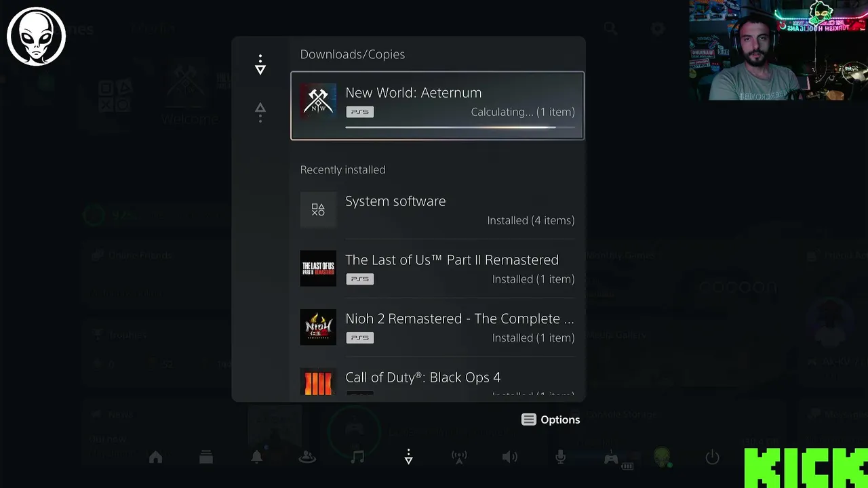Open the Home icon in control center
The width and height of the screenshot is (868, 488).
[155, 457]
